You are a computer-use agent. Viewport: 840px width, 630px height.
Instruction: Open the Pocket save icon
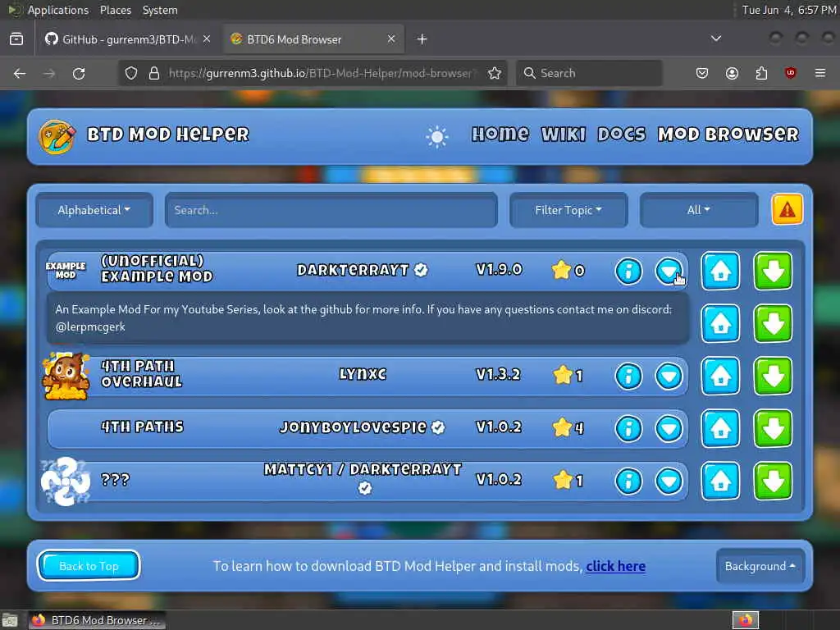[x=702, y=73]
